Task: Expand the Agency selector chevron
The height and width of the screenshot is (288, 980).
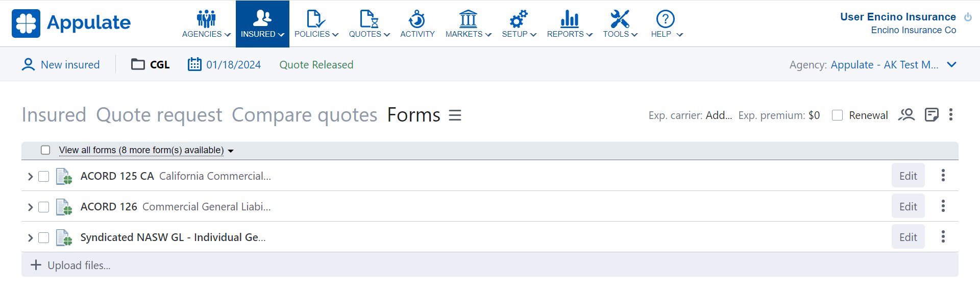Action: pyautogui.click(x=951, y=64)
